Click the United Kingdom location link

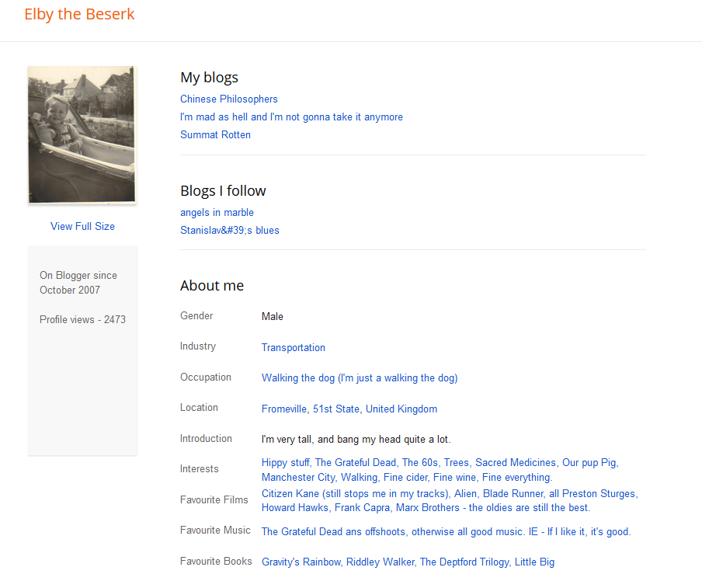point(401,409)
